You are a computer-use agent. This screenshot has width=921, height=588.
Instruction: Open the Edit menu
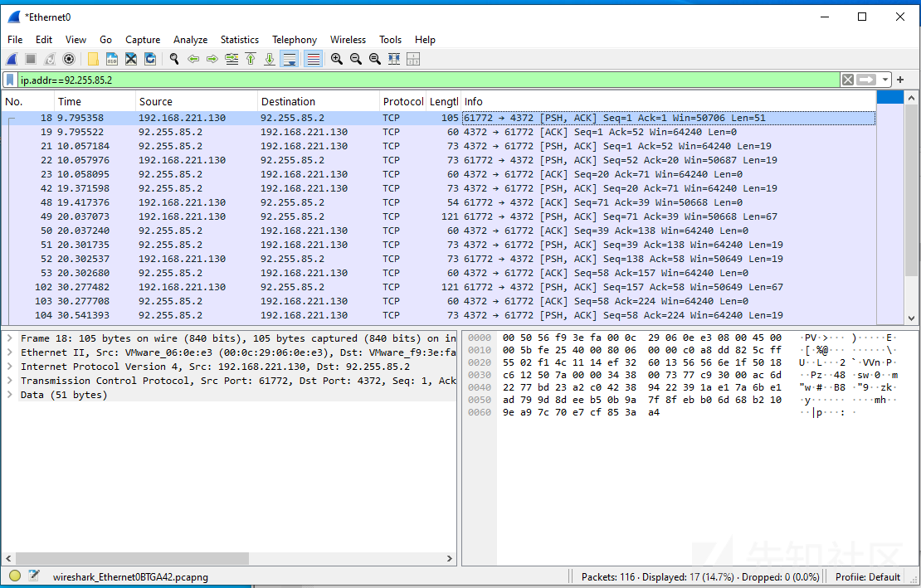44,39
